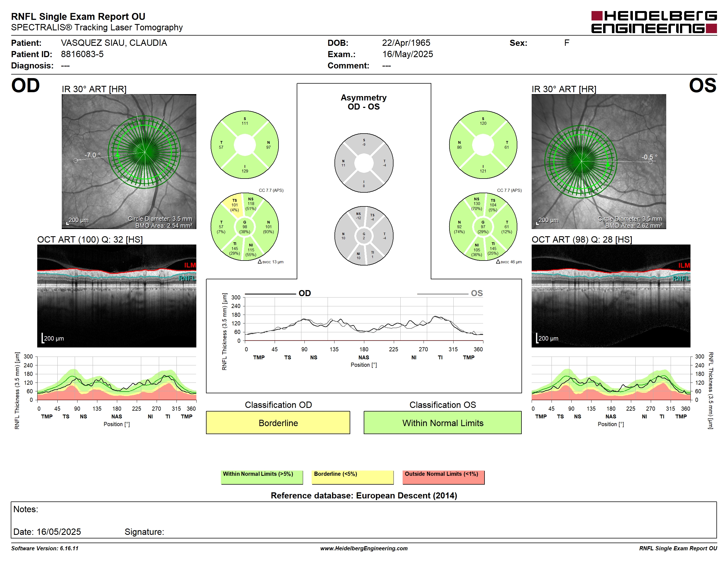Click the yellow Borderline classification box
This screenshot has height=563, width=728.
pyautogui.click(x=278, y=423)
